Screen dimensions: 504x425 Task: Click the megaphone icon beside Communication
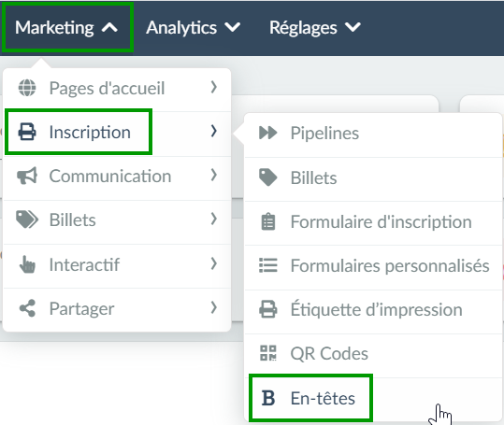click(27, 176)
